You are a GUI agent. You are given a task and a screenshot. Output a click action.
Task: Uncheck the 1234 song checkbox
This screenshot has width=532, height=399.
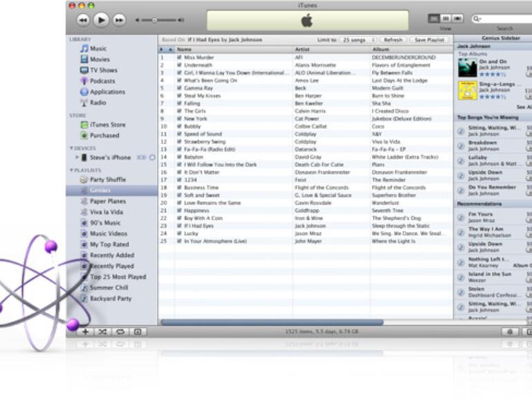(x=179, y=180)
